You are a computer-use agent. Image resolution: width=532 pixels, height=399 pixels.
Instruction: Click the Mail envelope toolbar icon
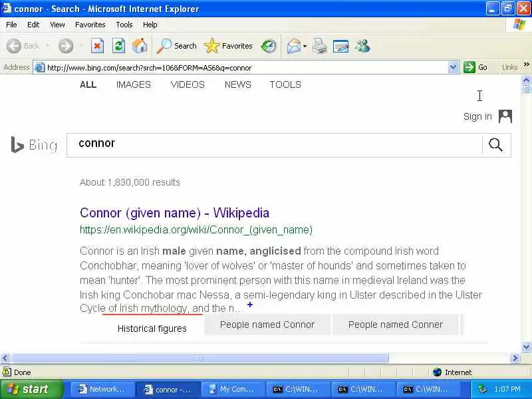click(293, 46)
